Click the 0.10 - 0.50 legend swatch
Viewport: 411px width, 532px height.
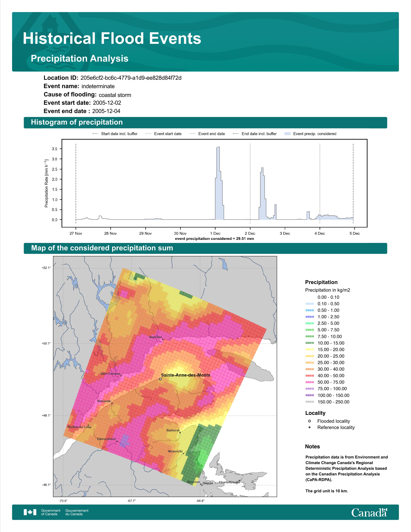[310, 304]
